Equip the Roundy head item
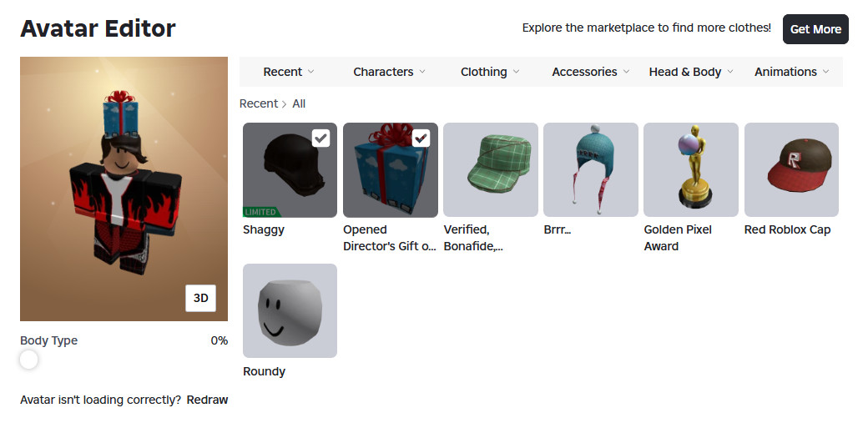This screenshot has width=868, height=423. [290, 310]
